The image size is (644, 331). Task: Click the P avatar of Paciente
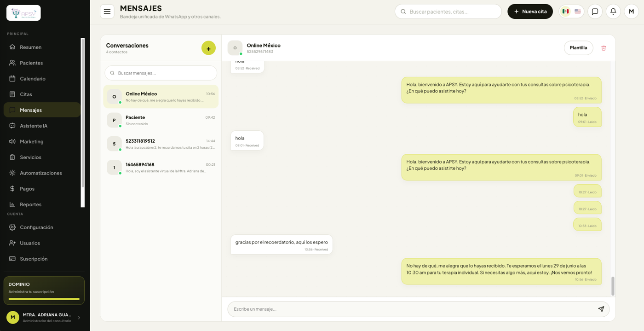(x=114, y=120)
